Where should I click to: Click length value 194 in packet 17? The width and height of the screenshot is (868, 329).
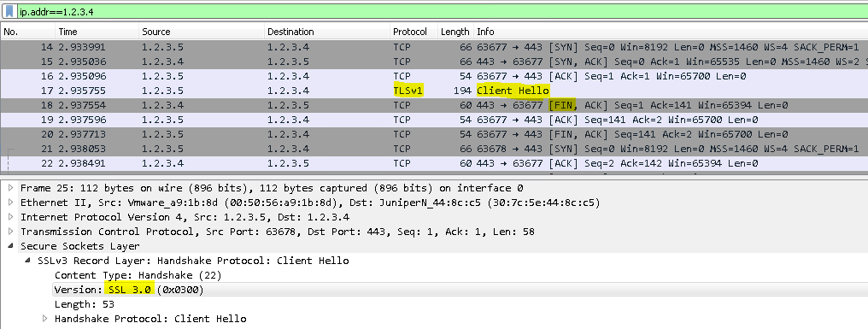[x=463, y=91]
